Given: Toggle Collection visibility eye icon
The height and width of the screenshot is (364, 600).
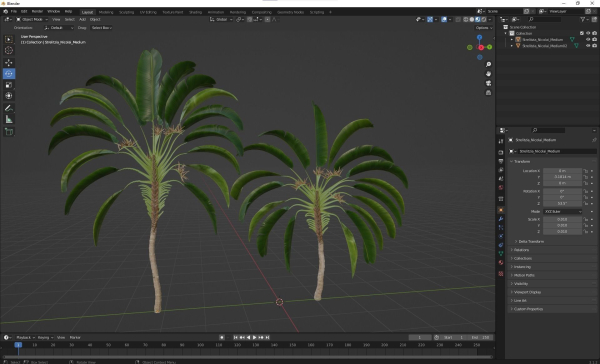Looking at the screenshot, I should tap(588, 33).
